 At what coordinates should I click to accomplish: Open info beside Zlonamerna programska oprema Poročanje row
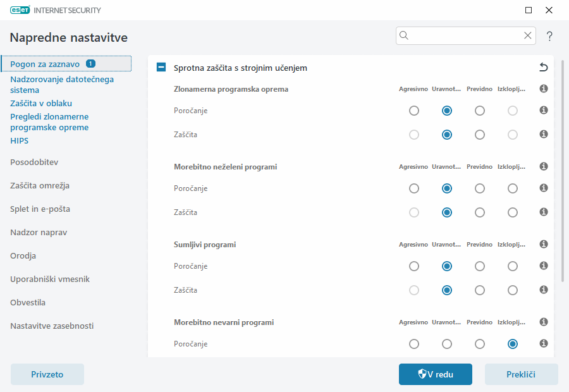coord(543,110)
